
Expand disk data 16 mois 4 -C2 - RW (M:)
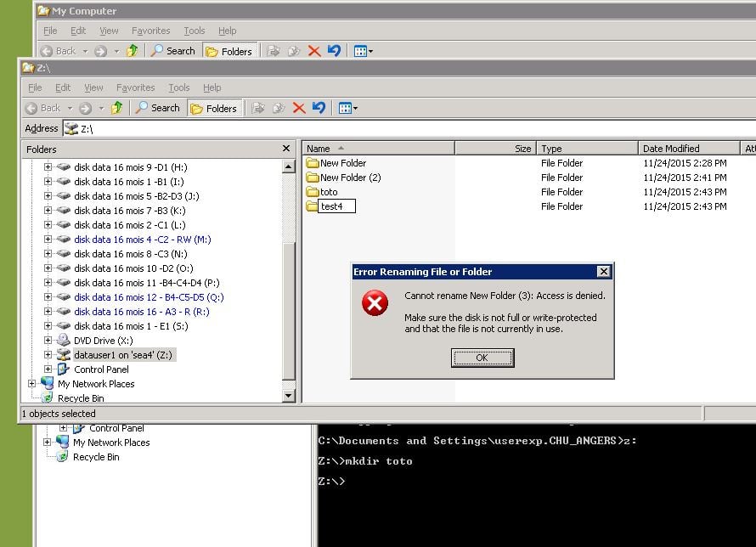click(48, 239)
